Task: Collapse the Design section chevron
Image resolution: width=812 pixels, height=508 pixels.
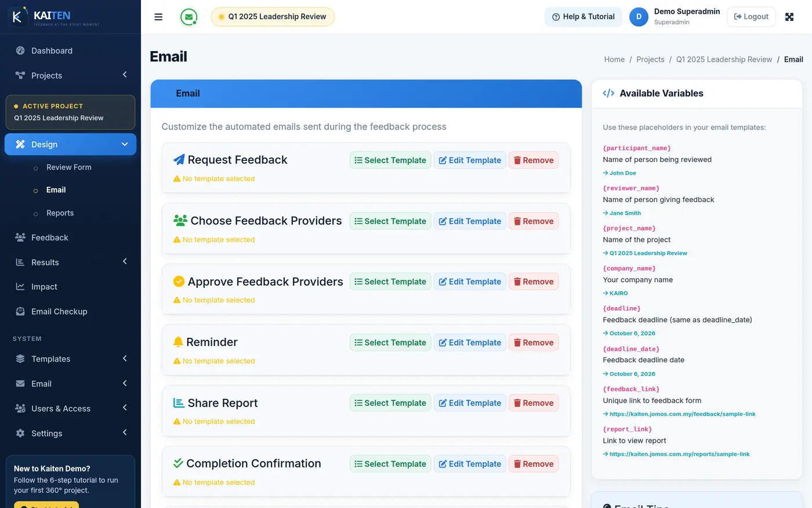Action: (x=125, y=145)
